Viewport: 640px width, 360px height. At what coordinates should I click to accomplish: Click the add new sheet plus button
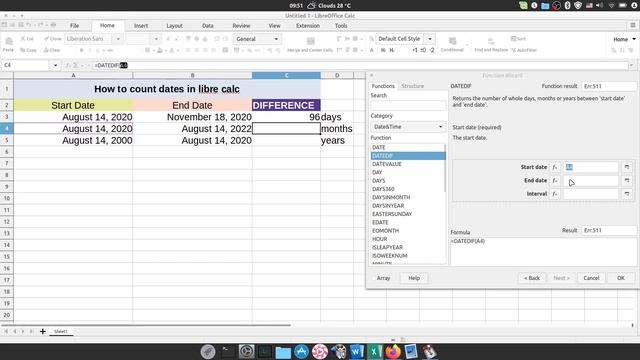coord(42,331)
